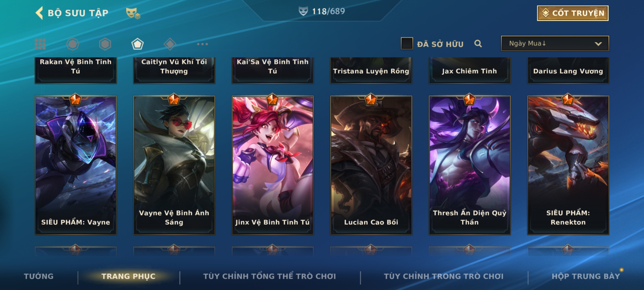Click the dropdown chevron beside Ngày Mua
Viewport: 644px width, 290px height.
coord(598,44)
